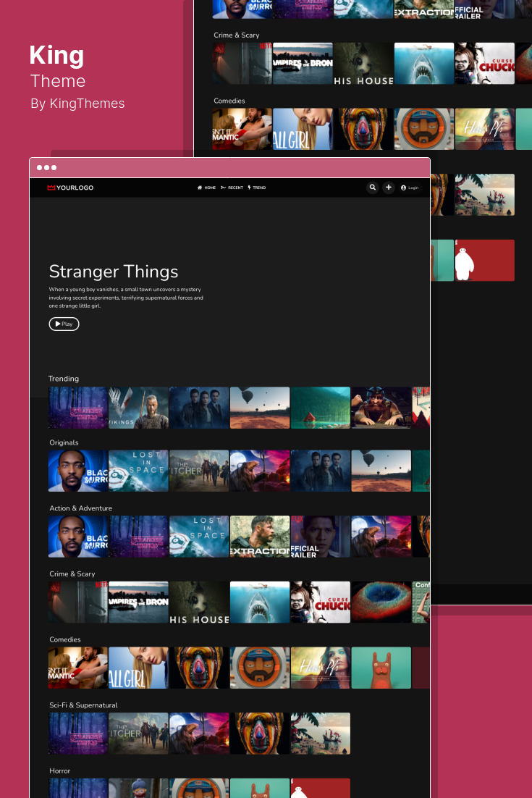This screenshot has height=798, width=532.
Task: Open Extraction thumbnail in back window
Action: 424,9
